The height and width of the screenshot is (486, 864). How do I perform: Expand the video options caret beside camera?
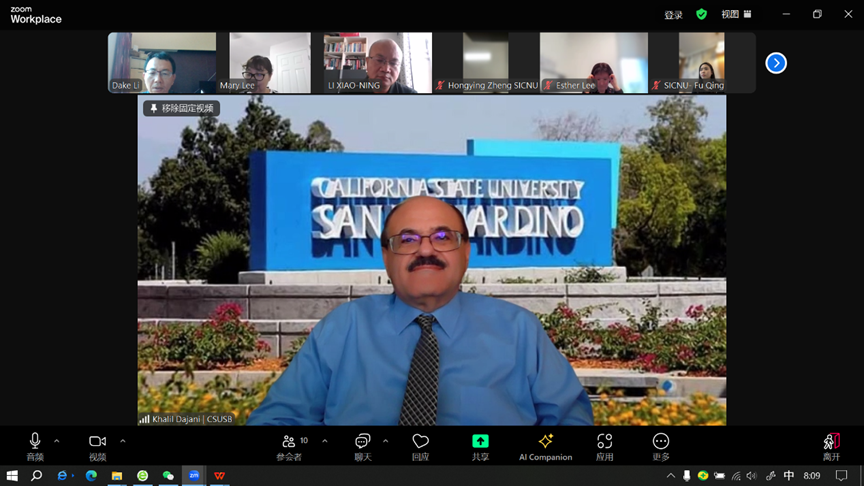click(x=123, y=441)
